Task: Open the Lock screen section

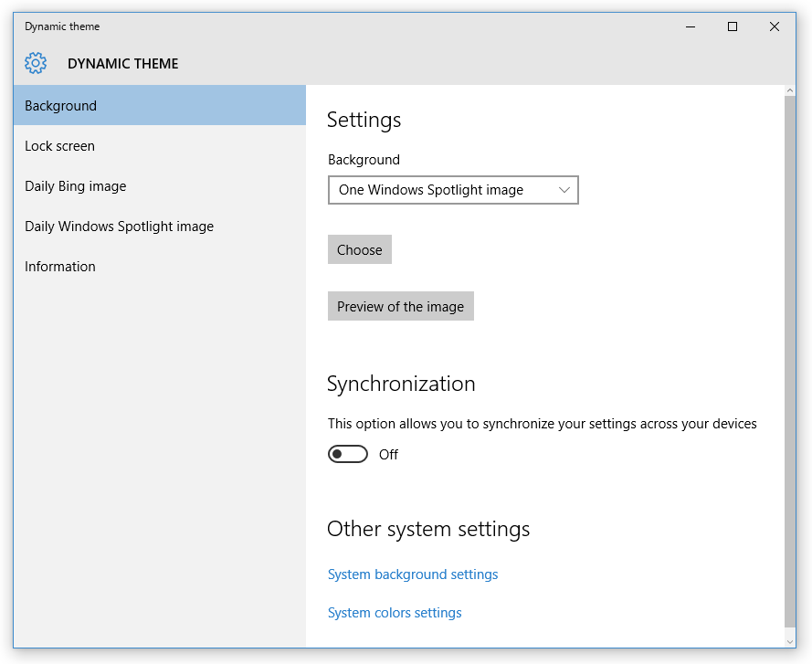Action: pyautogui.click(x=160, y=145)
